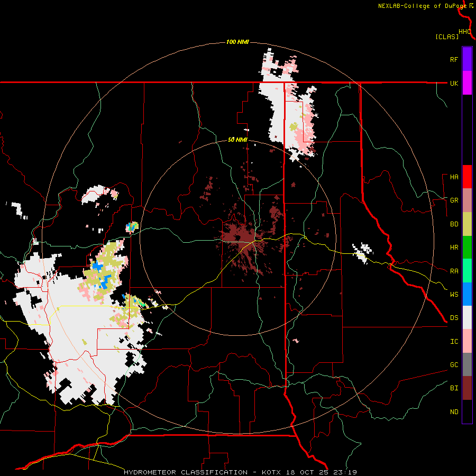
Task: Click the ND black legend swatch
Action: [467, 411]
